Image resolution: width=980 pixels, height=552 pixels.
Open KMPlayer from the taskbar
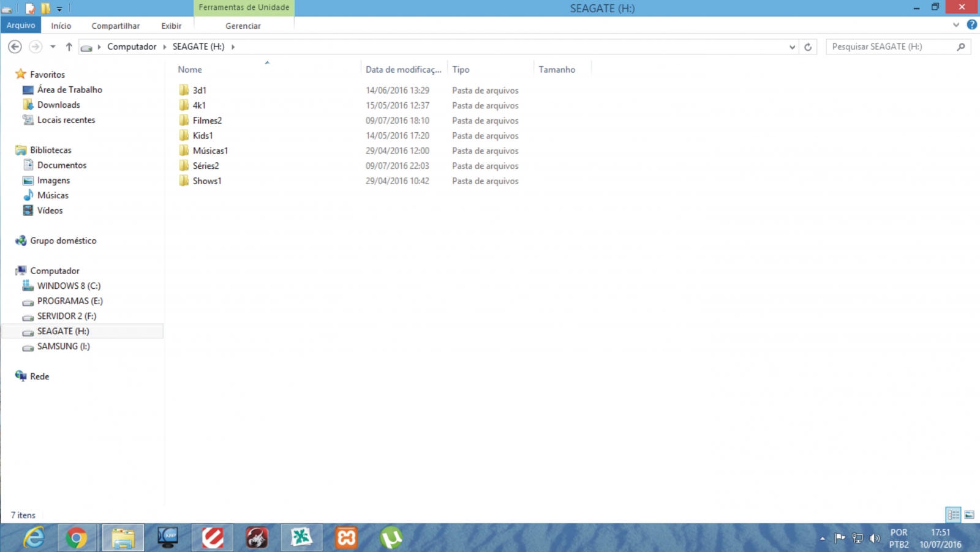click(167, 538)
